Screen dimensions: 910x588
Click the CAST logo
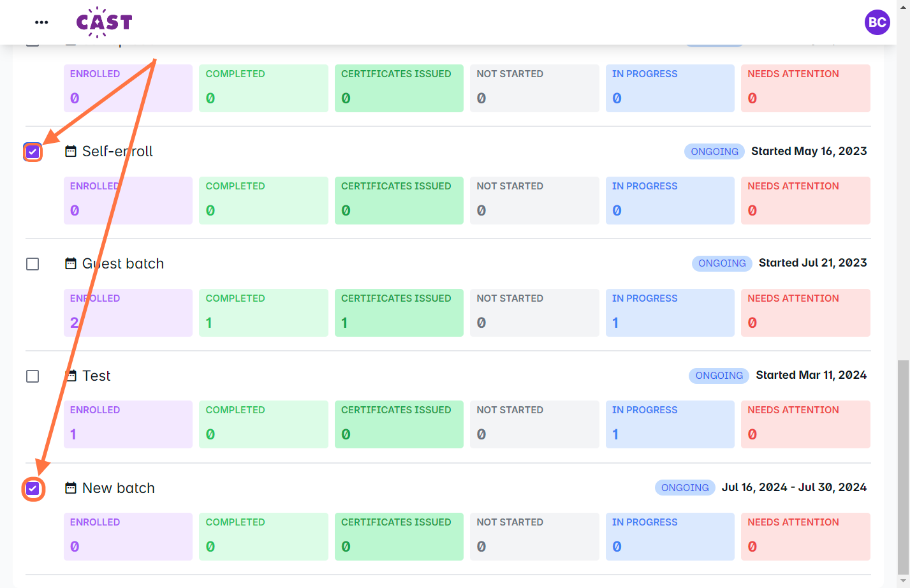tap(104, 22)
